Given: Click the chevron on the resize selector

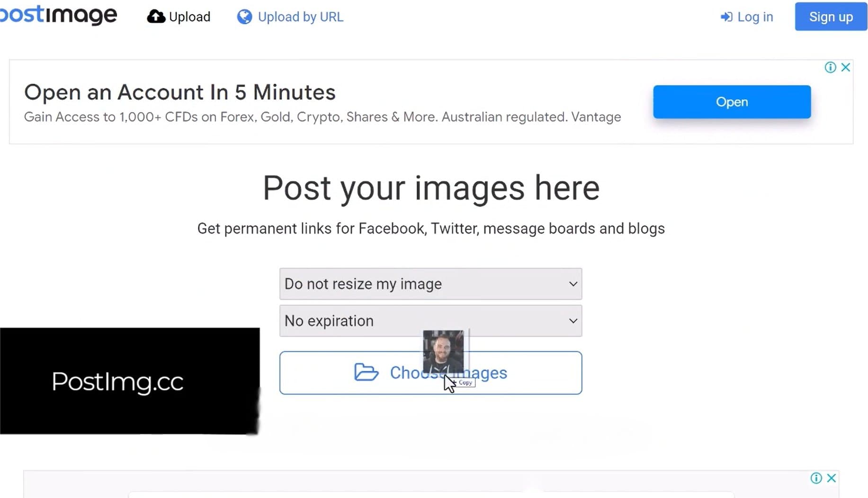Looking at the screenshot, I should [573, 284].
